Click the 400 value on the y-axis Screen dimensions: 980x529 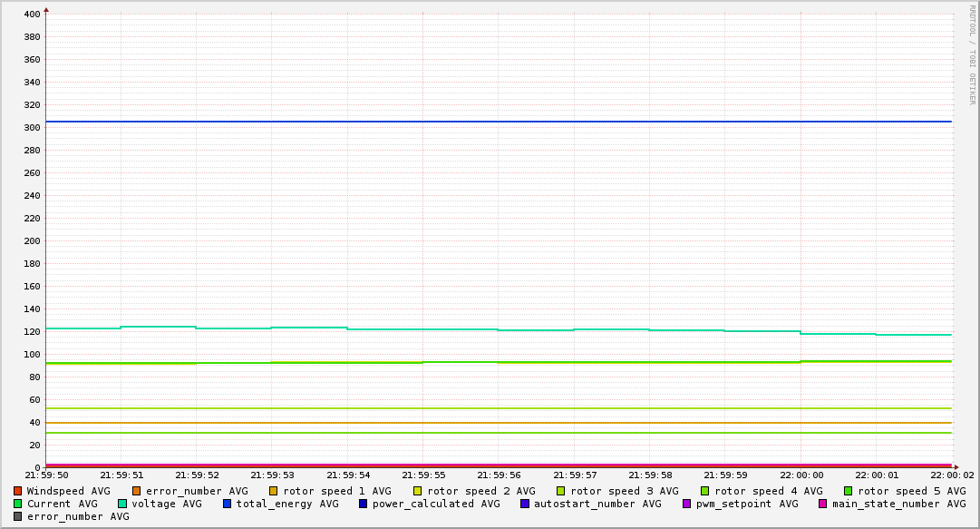31,15
